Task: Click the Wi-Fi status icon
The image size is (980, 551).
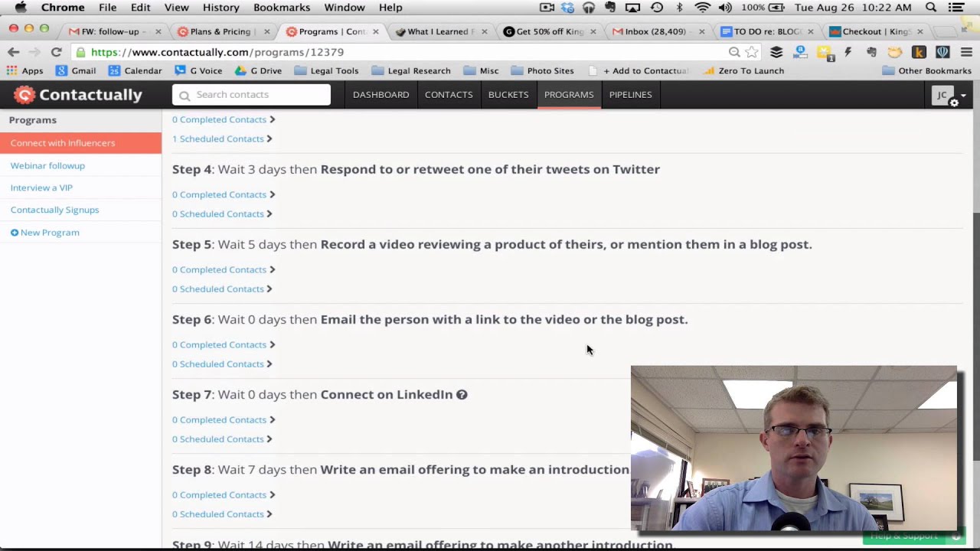Action: coord(702,8)
